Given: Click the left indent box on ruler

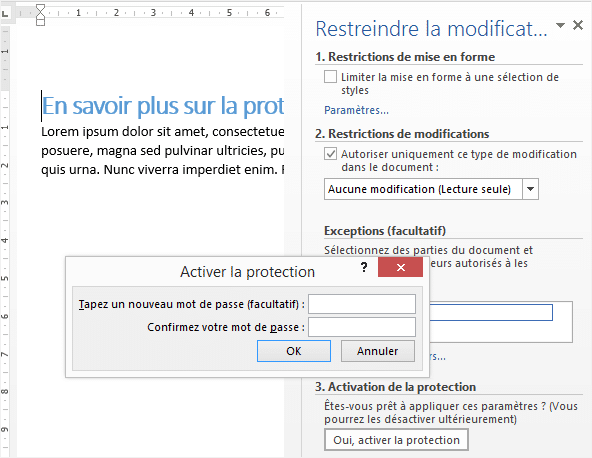Looking at the screenshot, I should [x=40, y=22].
